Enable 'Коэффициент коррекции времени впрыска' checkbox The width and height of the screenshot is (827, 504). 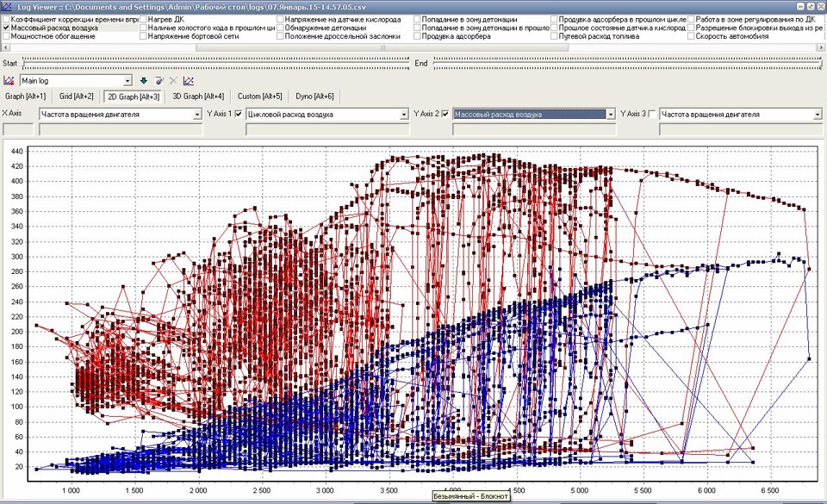pyautogui.click(x=6, y=20)
